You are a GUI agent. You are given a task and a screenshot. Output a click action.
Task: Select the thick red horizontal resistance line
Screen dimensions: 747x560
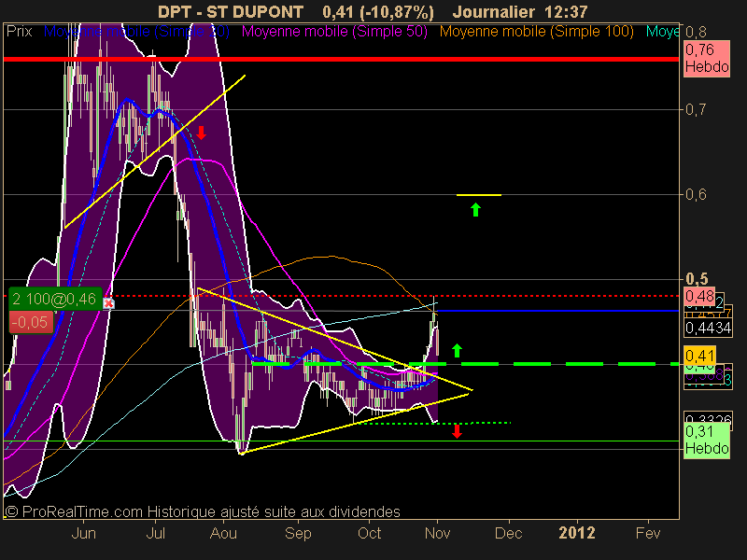tap(341, 59)
